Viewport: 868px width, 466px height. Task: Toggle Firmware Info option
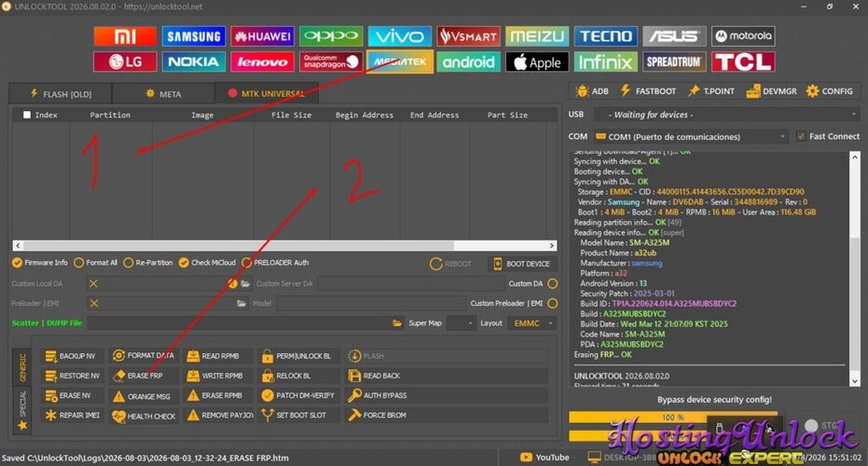[40, 263]
